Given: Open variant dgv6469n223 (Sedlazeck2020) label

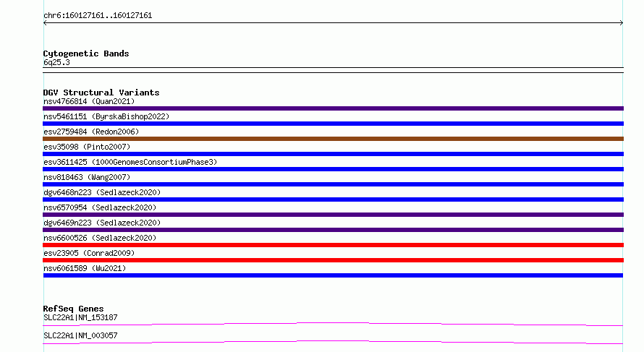Looking at the screenshot, I should pos(102,223).
